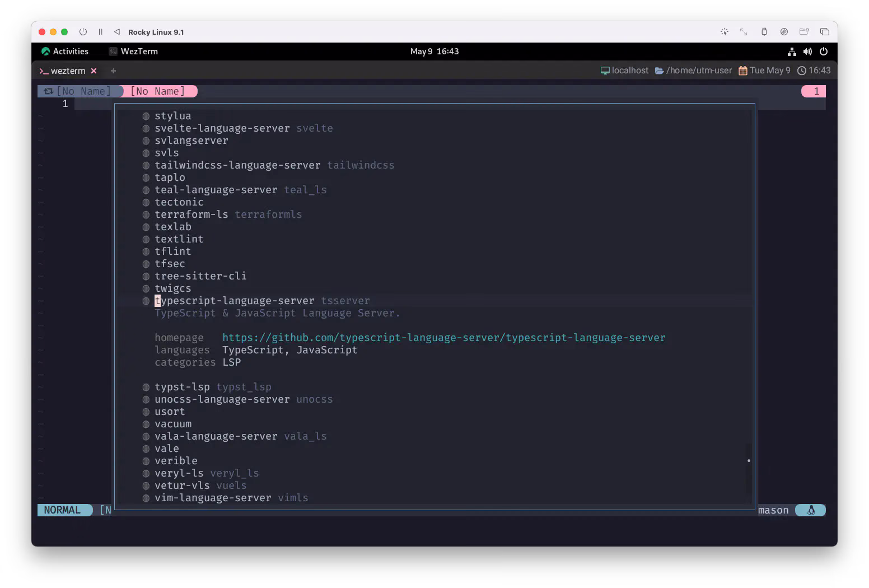Select the verible package
Screen dimensions: 869x588
tap(176, 461)
